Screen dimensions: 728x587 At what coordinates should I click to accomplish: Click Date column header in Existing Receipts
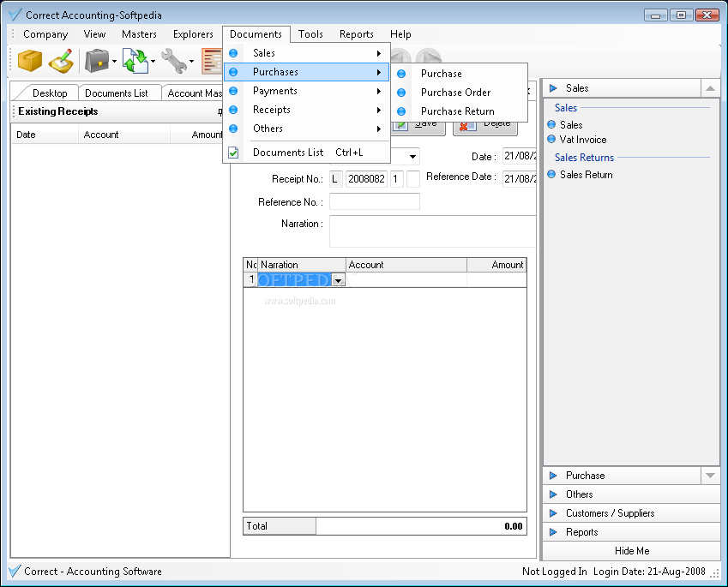(45, 135)
